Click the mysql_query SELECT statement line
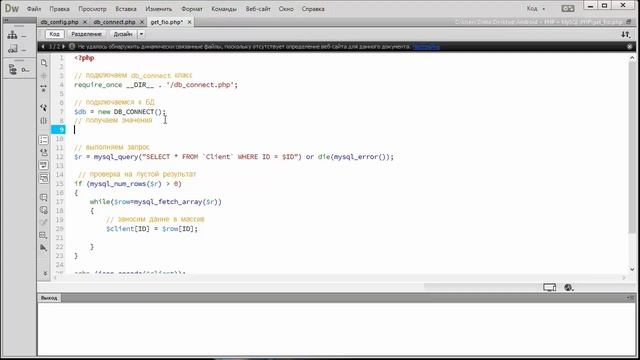 pos(234,157)
